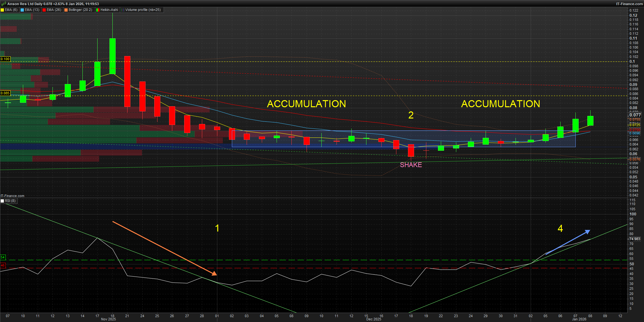The image size is (644, 322).
Task: Select the orange downward arrow in the RSI panel
Action: [164, 248]
